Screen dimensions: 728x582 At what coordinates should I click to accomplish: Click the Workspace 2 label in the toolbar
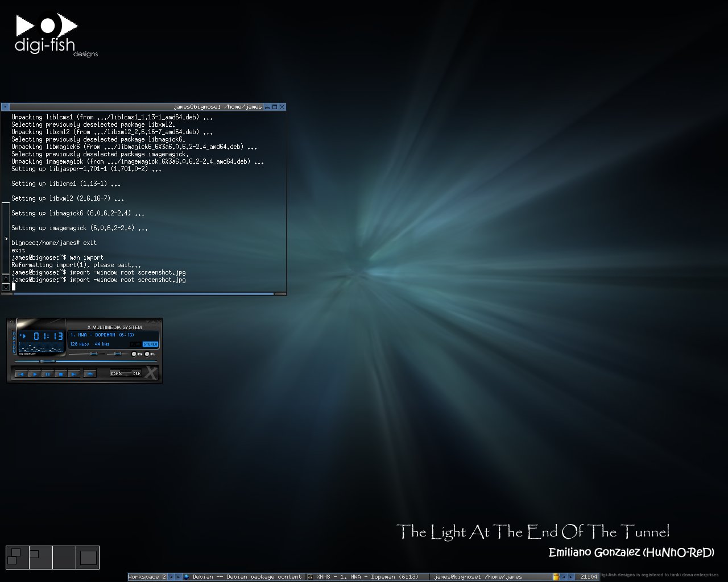click(147, 577)
